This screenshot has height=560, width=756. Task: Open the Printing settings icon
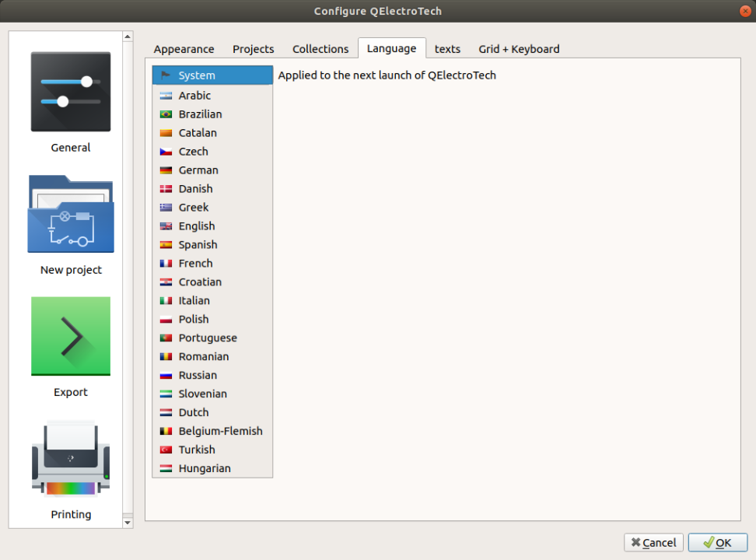pyautogui.click(x=71, y=458)
